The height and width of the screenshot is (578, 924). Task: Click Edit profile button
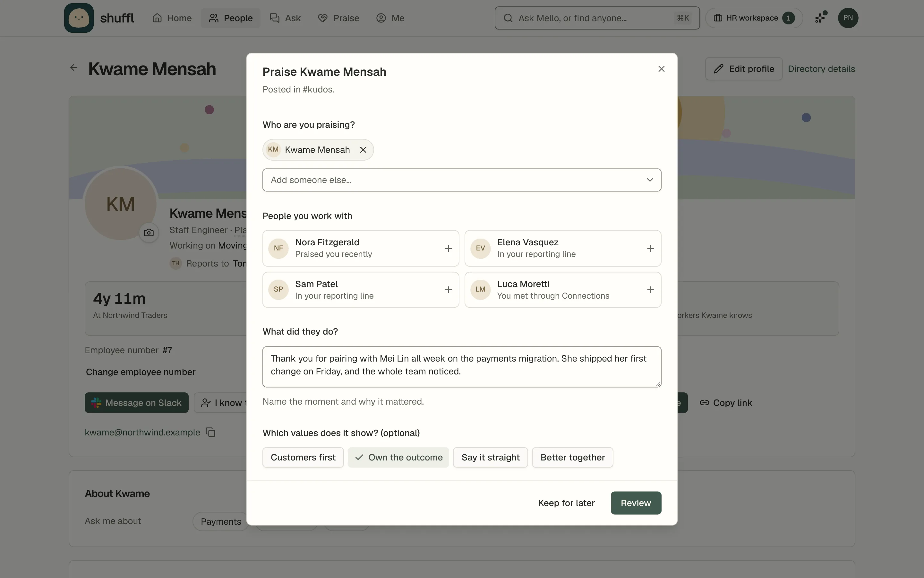(x=743, y=69)
